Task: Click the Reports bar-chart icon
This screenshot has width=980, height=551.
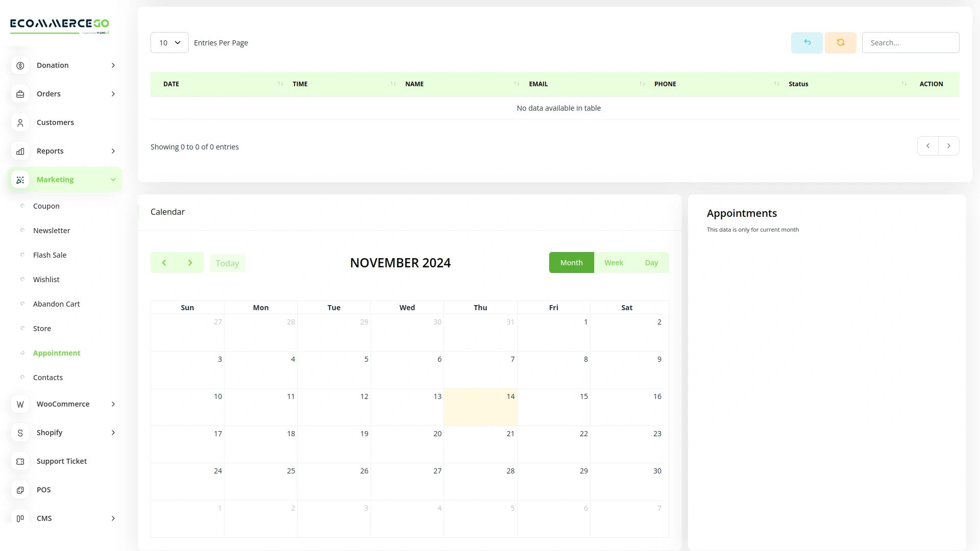Action: pos(20,151)
